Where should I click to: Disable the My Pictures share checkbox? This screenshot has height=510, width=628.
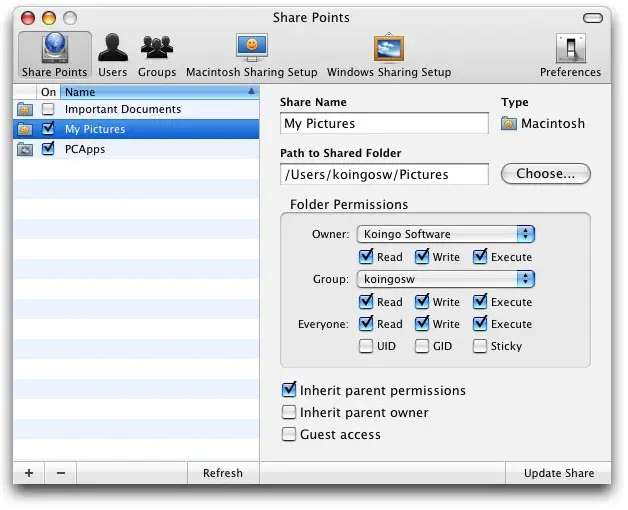(48, 129)
